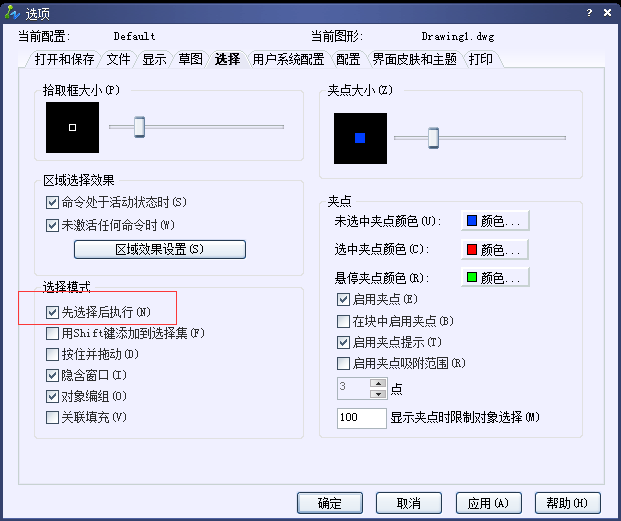Image resolution: width=621 pixels, height=521 pixels.
Task: Toggle the 启用夹点提示 checkbox
Action: [x=344, y=342]
